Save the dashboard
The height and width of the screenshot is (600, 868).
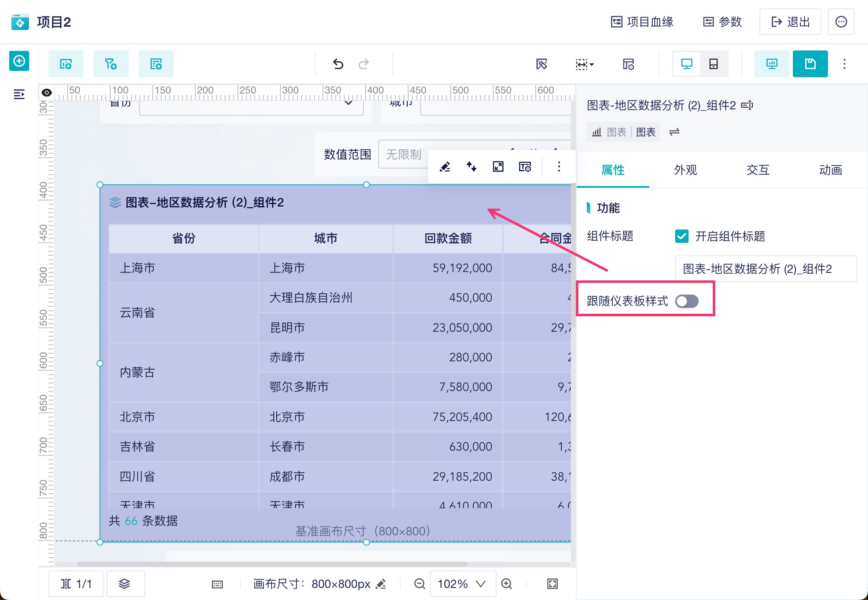point(810,64)
